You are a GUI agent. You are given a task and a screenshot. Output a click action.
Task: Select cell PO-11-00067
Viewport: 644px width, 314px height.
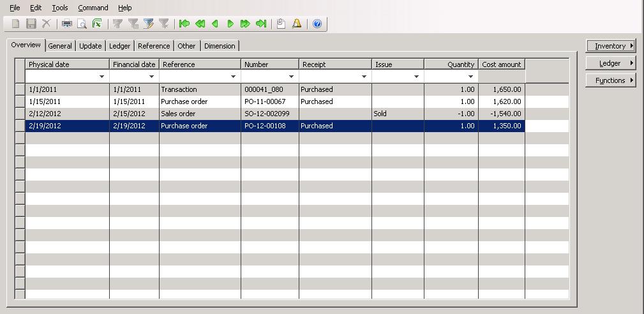point(270,101)
